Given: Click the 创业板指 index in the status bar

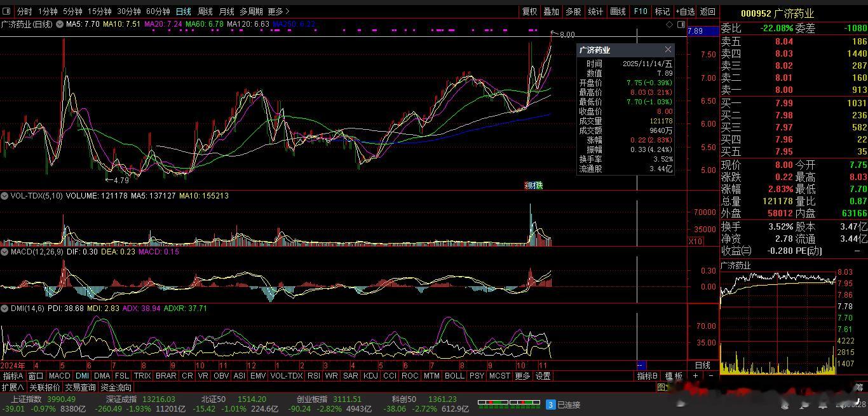Looking at the screenshot, I should coord(311,399).
